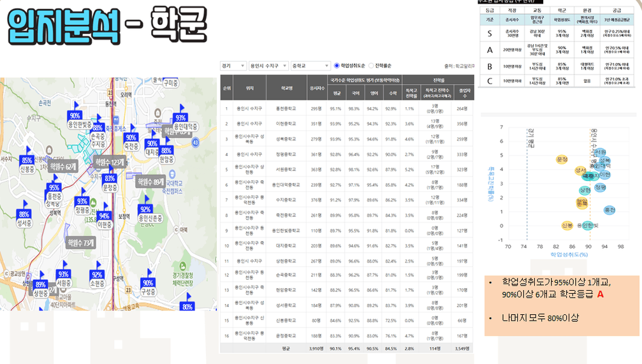
Task: Click the 성복중학교 table cell
Action: 286,139
